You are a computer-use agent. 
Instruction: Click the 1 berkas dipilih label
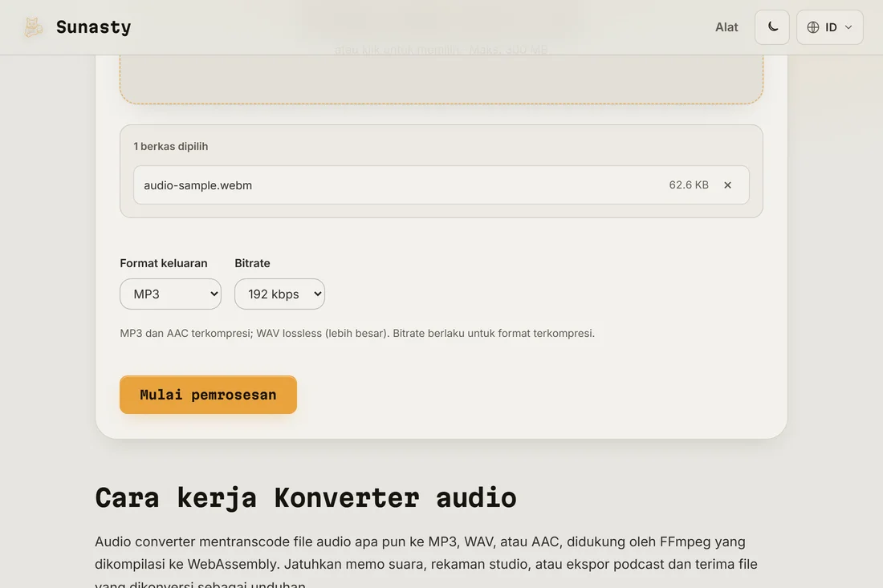tap(171, 146)
